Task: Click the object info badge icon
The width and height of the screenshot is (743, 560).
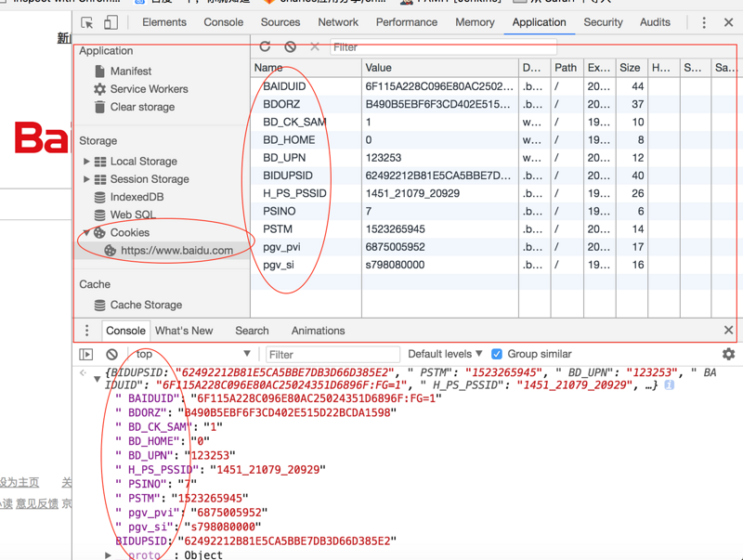Action: (x=669, y=385)
